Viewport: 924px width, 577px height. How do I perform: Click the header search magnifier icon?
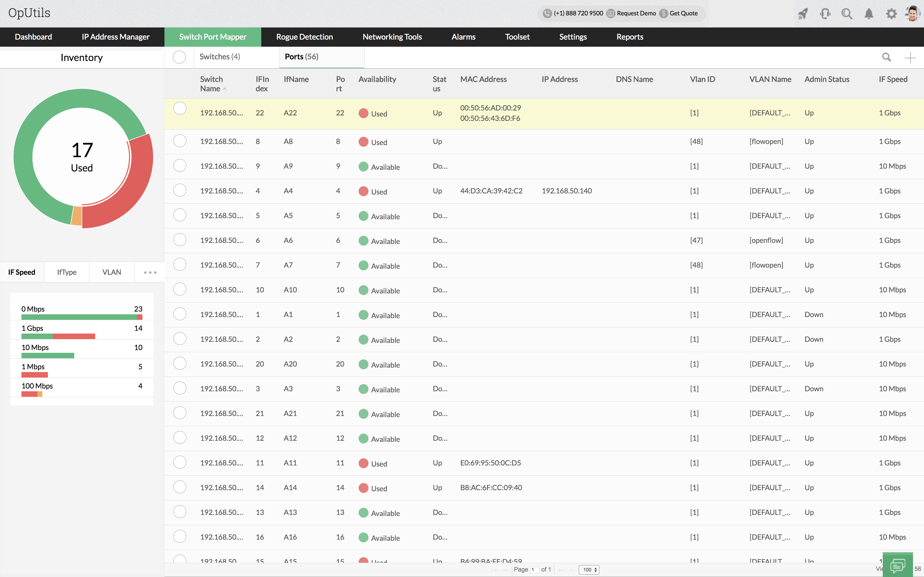(x=847, y=14)
